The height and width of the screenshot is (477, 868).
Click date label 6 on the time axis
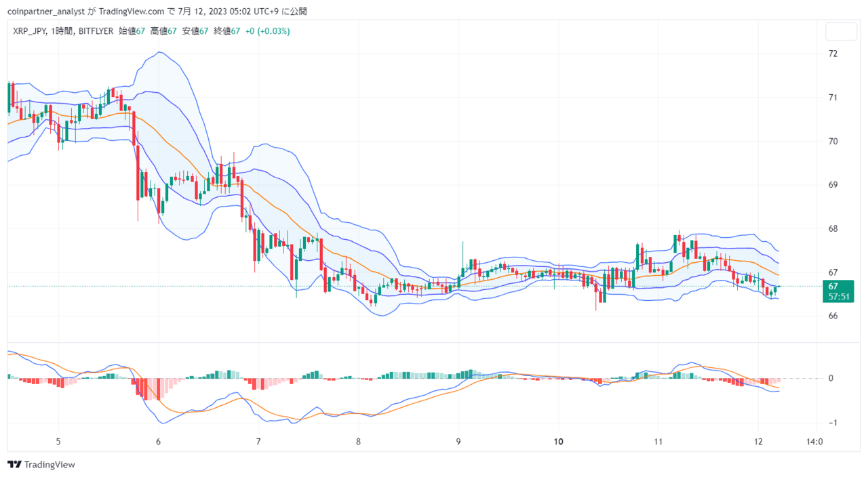(158, 441)
